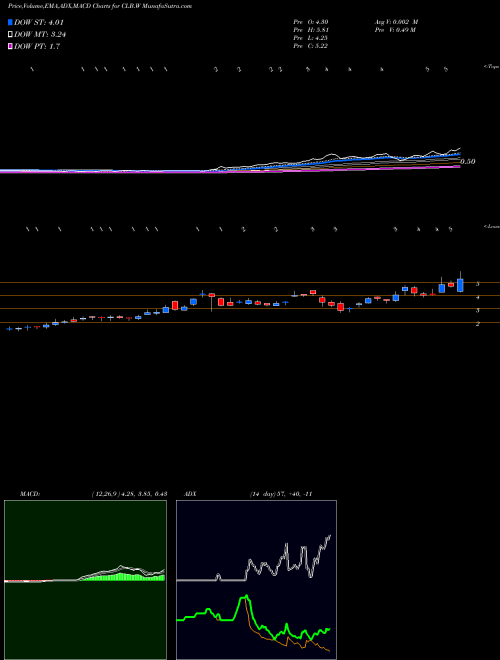Click the ADX indicator chart panel
This screenshot has height=660, width=500.
tap(256, 580)
